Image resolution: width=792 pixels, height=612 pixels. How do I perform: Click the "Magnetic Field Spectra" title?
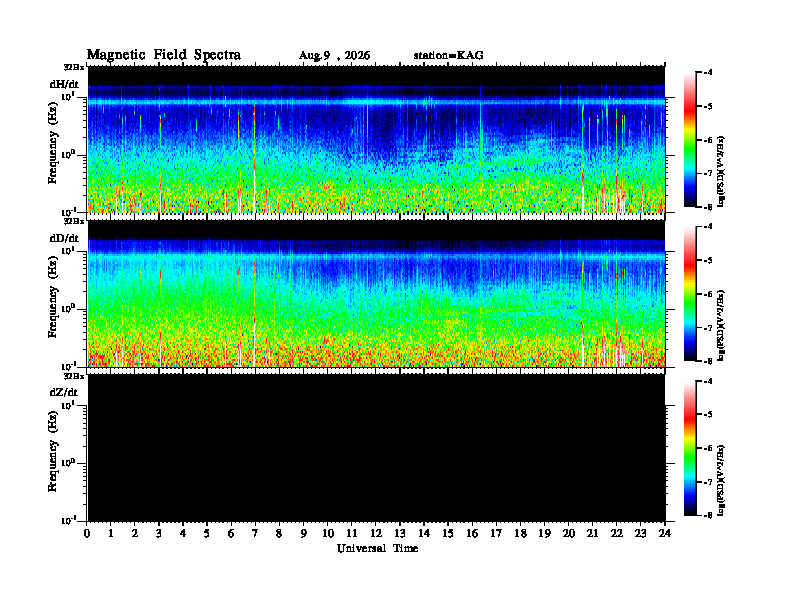[x=164, y=55]
